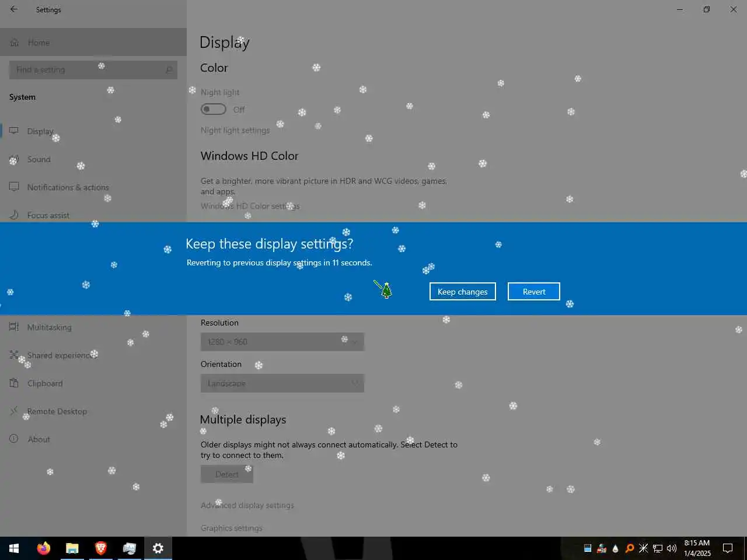Minimize the Settings window
The height and width of the screenshot is (560, 747).
680,9
